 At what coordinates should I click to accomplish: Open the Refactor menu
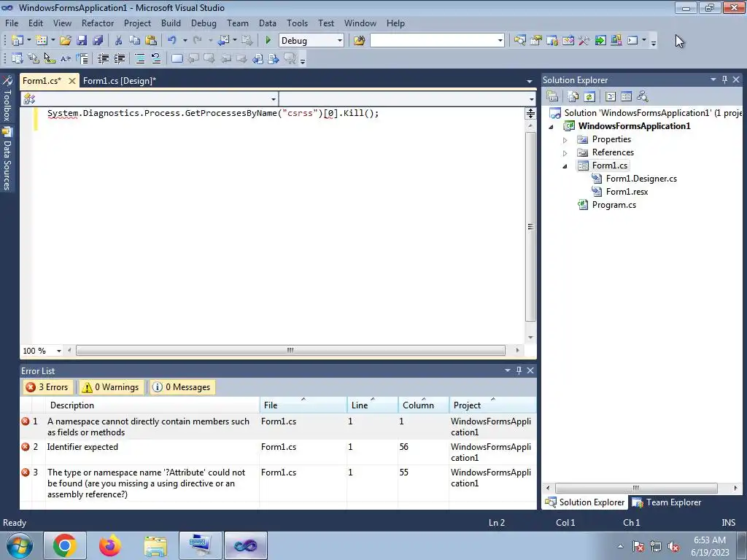click(x=98, y=23)
